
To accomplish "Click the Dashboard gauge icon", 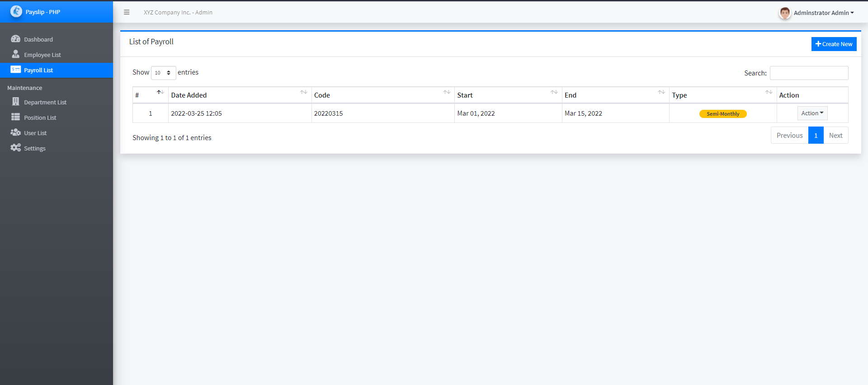I will tap(15, 39).
